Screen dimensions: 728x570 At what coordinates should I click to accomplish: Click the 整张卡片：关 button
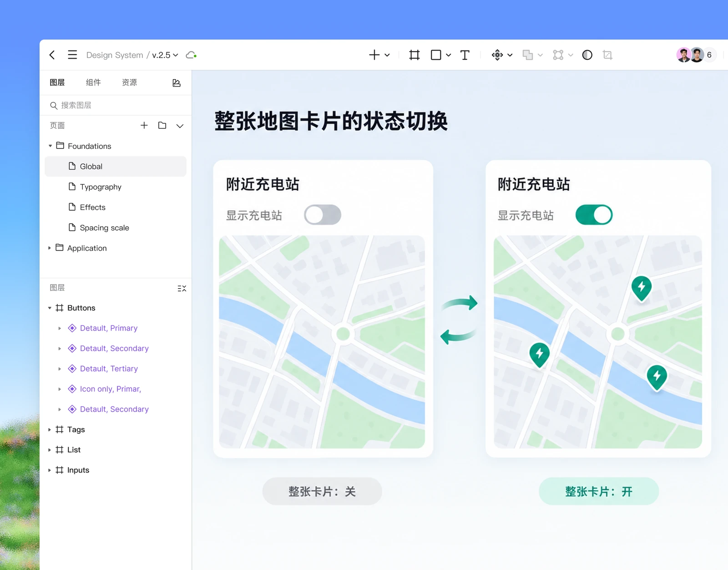tap(322, 491)
